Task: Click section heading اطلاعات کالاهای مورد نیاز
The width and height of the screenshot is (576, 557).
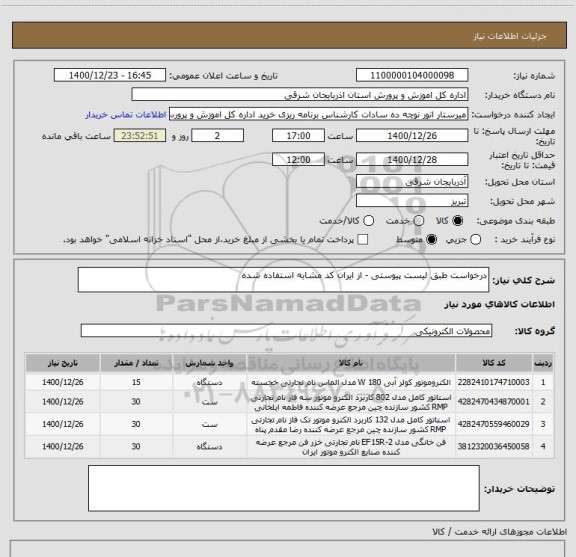Action: pyautogui.click(x=499, y=305)
